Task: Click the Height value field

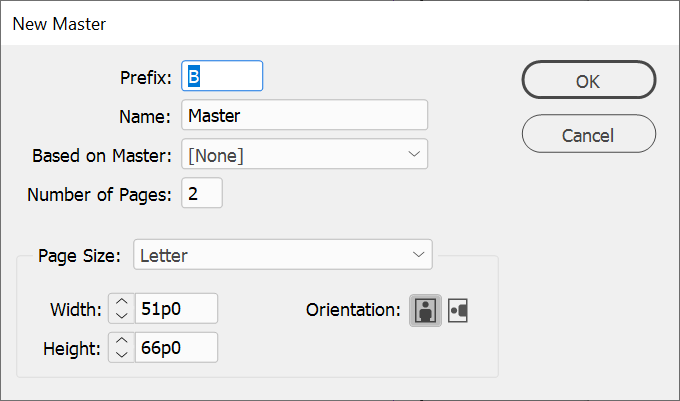Action: [x=177, y=347]
